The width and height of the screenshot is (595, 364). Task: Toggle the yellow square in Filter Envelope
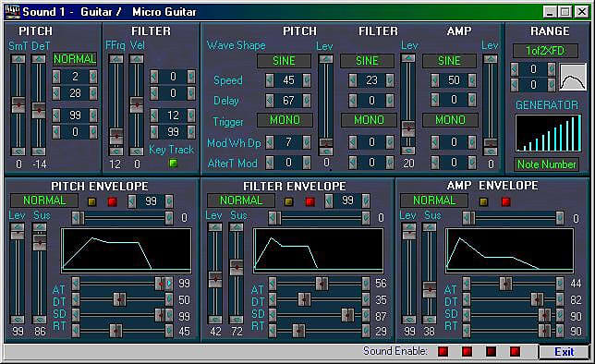tap(289, 201)
